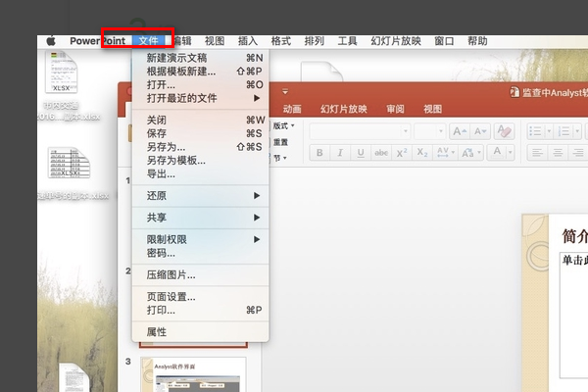The image size is (588, 392).
Task: Increase font size with A▲ icon
Action: 459,131
